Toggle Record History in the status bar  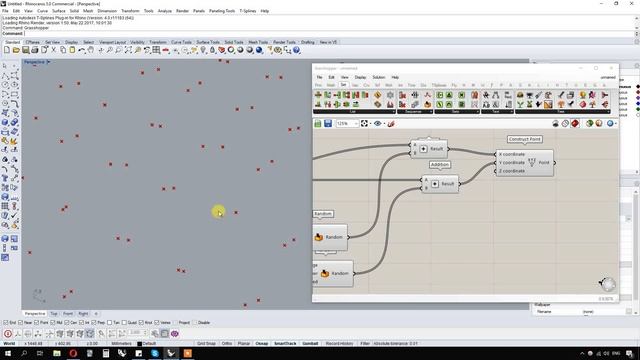(x=339, y=344)
